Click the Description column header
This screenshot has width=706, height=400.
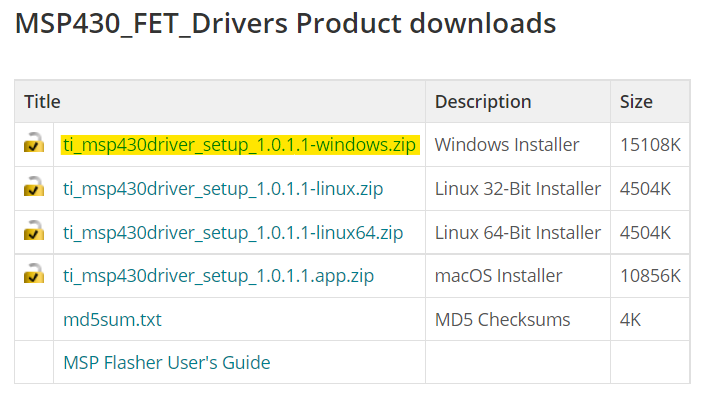[483, 101]
